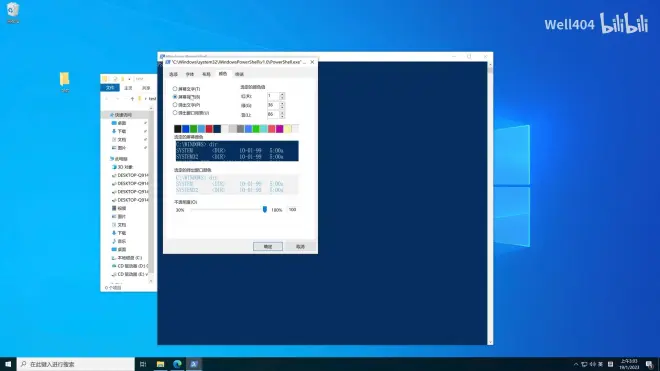Image resolution: width=660 pixels, height=371 pixels.
Task: Pick the navy swatch right of red
Action: pyautogui.click(x=217, y=129)
